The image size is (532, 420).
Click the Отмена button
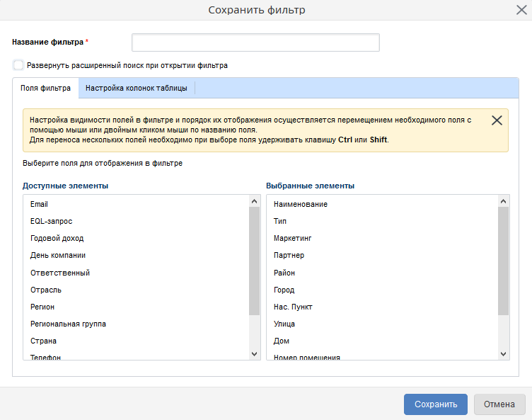(x=499, y=404)
